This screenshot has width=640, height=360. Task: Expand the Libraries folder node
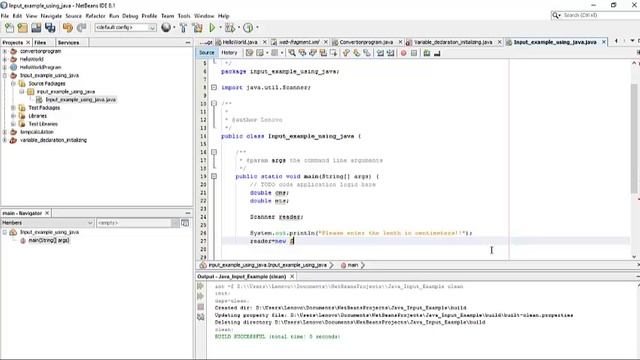[x=13, y=116]
